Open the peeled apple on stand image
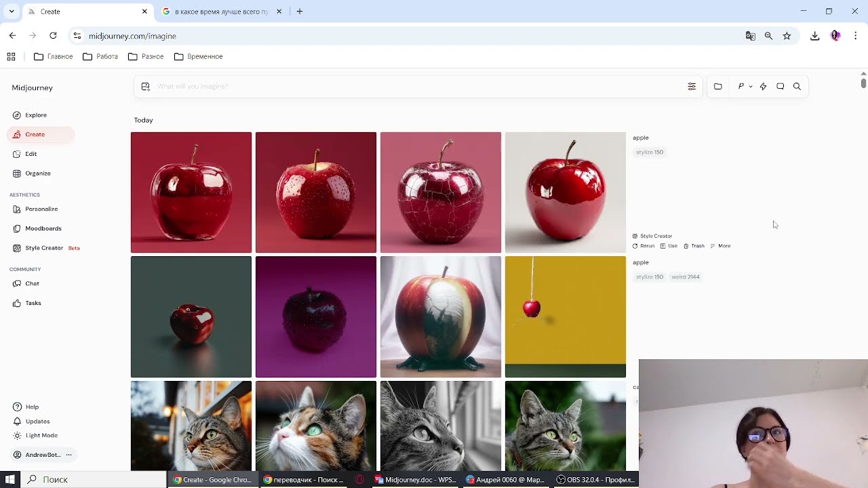 pos(441,317)
